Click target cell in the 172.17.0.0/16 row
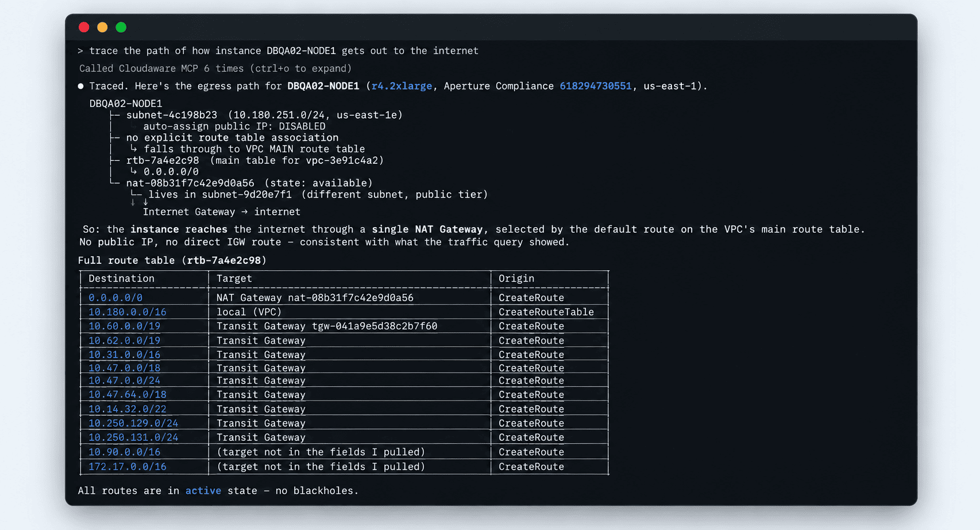980x530 pixels. (321, 466)
